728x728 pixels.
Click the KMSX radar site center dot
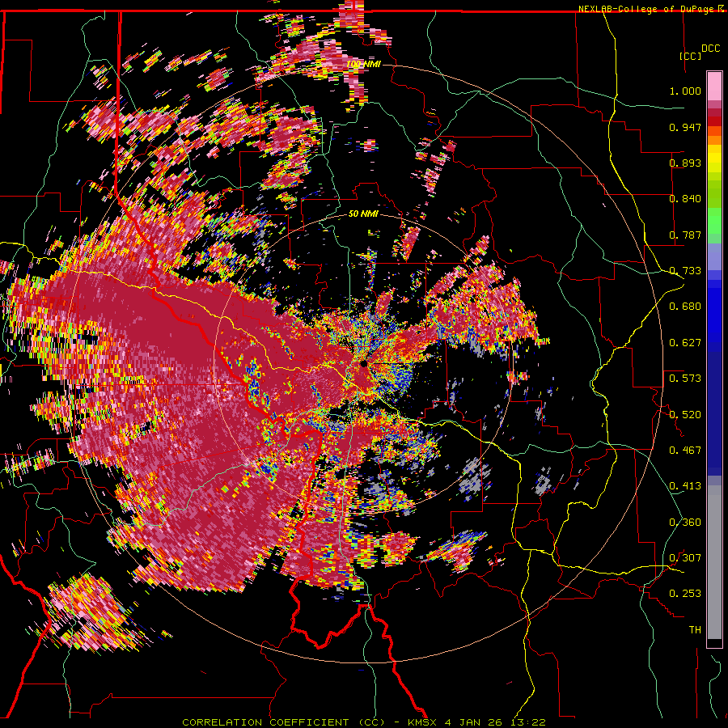363,364
